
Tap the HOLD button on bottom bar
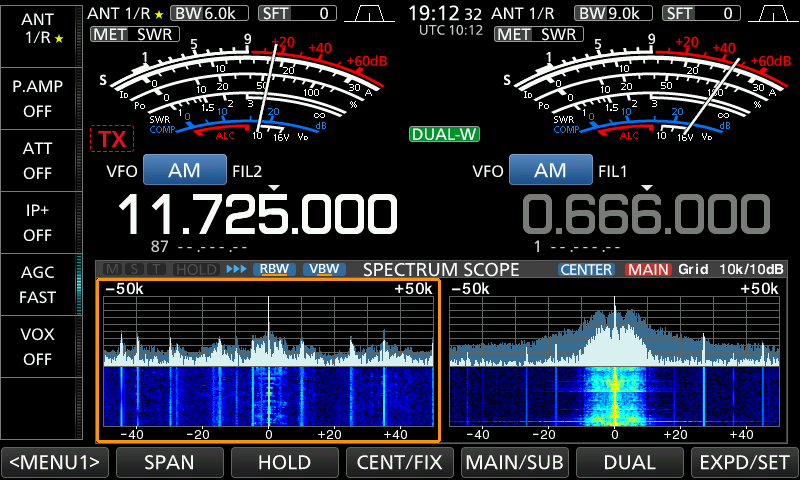point(284,462)
